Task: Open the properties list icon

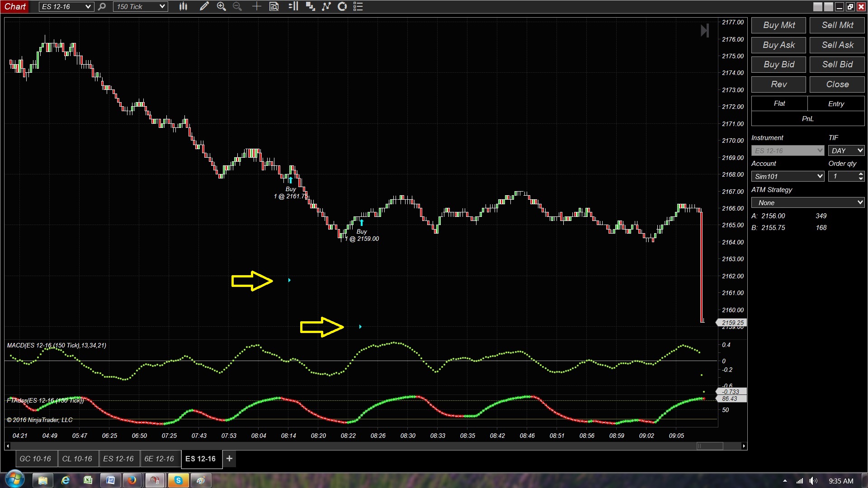Action: (358, 6)
